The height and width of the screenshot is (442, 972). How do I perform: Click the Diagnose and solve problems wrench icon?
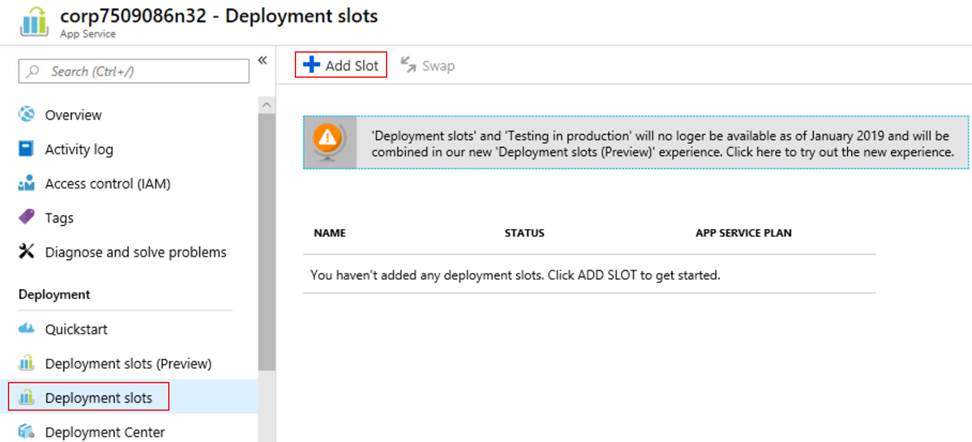click(x=27, y=252)
